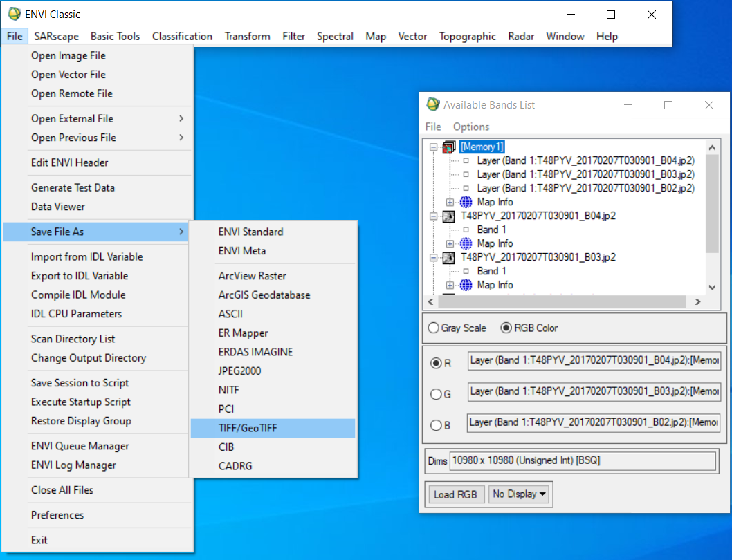732x560 pixels.
Task: Choose ERDAS IMAGINE output format
Action: 273,352
